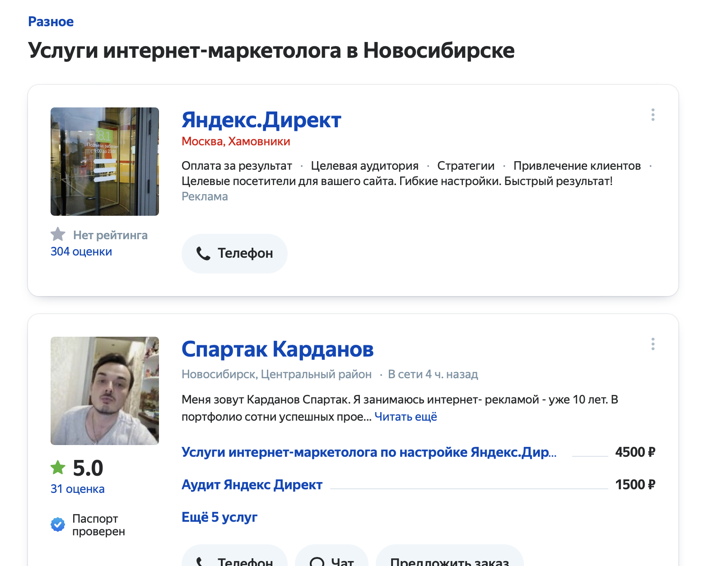This screenshot has width=728, height=566.
Task: Expand description with Читать ещё
Action: pyautogui.click(x=406, y=417)
